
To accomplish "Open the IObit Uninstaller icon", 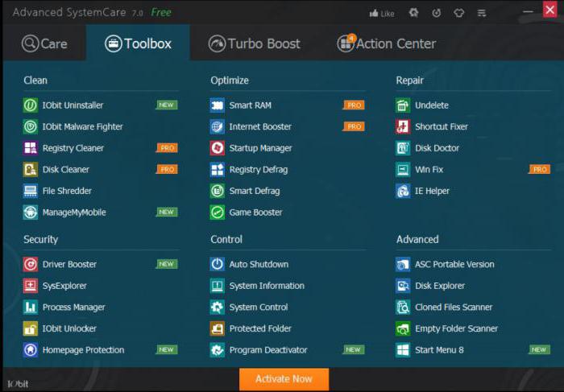I will 31,105.
